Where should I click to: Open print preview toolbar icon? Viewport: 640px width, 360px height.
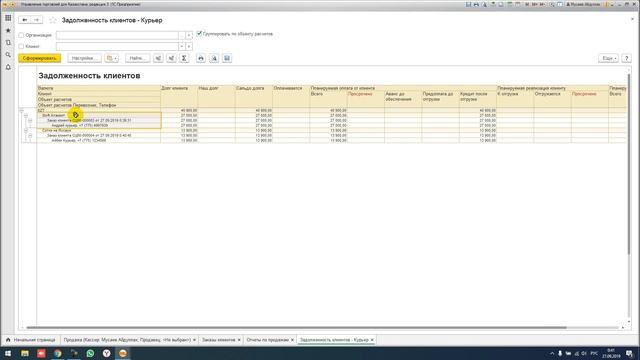[x=214, y=58]
